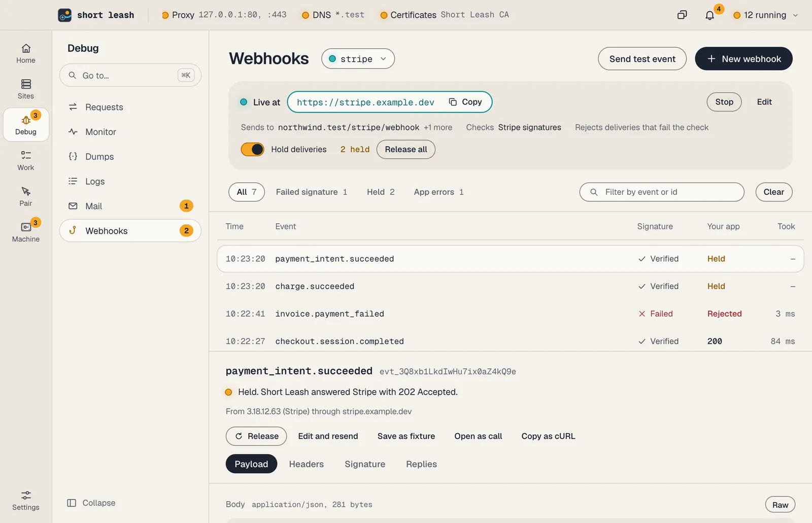Focus the Filter by event or id field
Screen dimensions: 812x523
tap(662, 192)
